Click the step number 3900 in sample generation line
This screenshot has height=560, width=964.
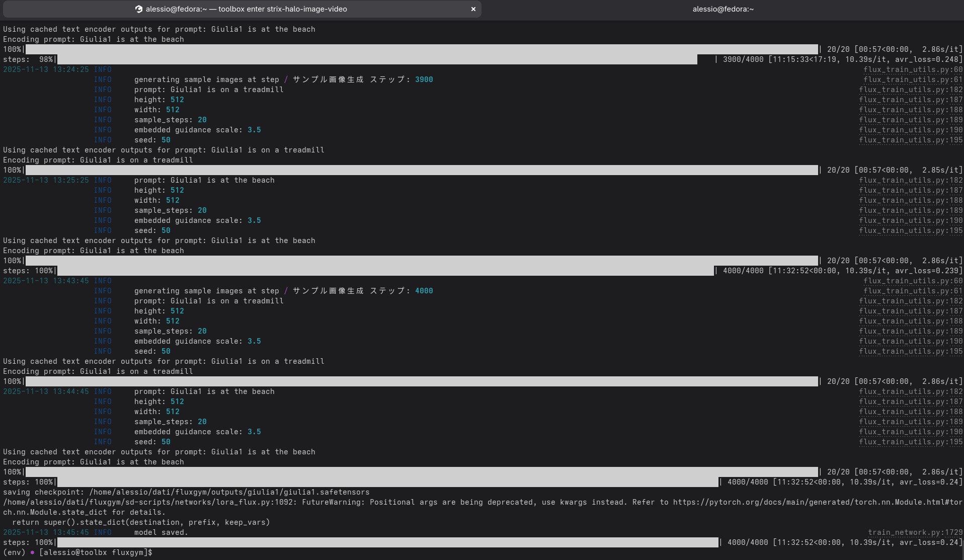[x=424, y=79]
